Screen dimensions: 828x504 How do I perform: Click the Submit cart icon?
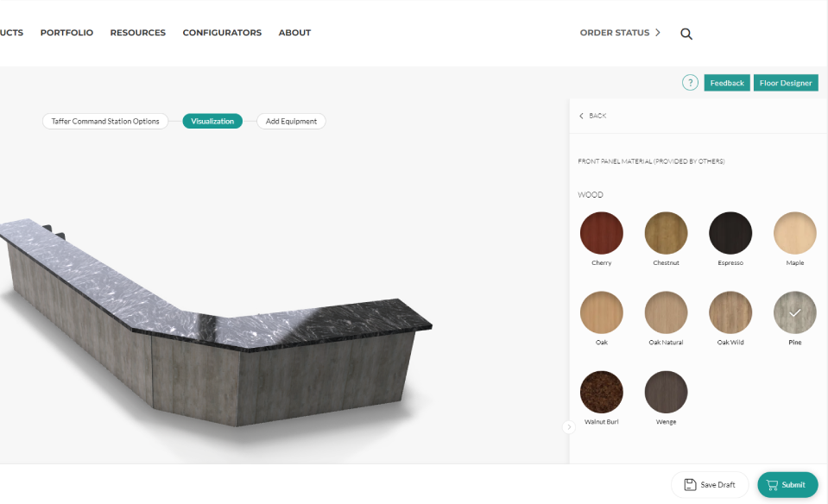772,485
